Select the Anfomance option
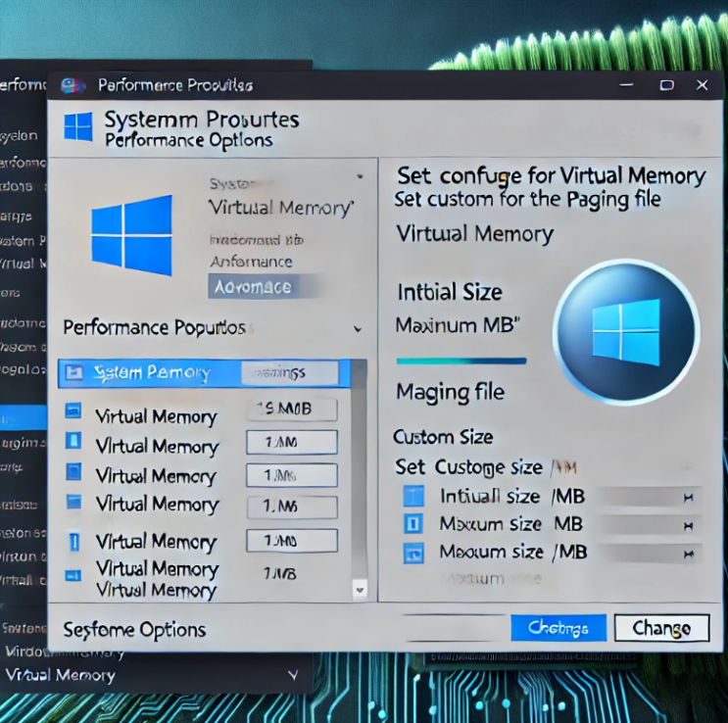The image size is (728, 723). pos(251,262)
